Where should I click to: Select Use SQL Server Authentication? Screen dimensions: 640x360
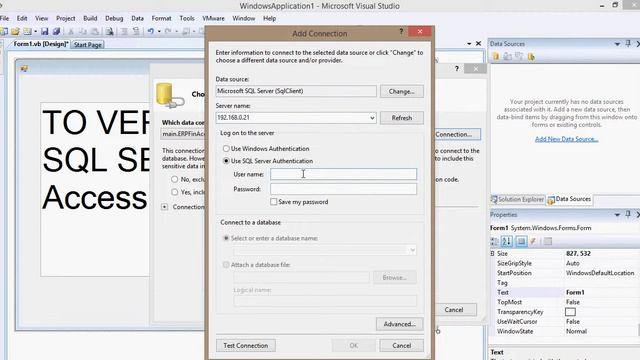(x=226, y=161)
